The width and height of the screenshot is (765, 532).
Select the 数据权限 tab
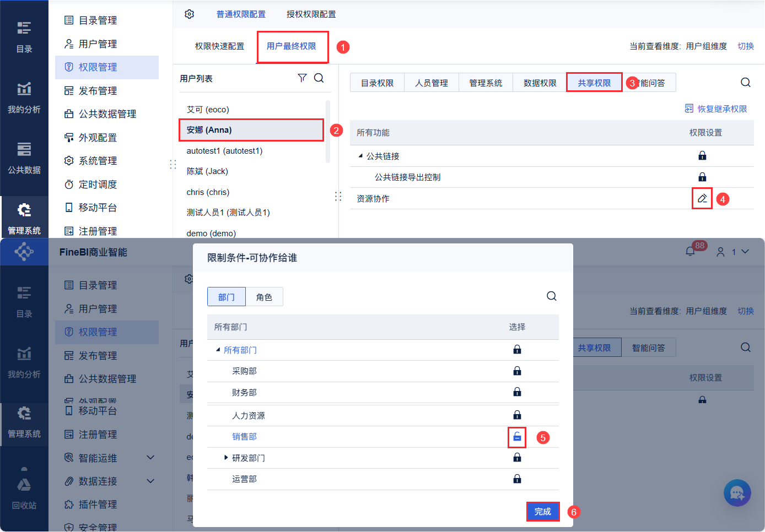click(540, 83)
